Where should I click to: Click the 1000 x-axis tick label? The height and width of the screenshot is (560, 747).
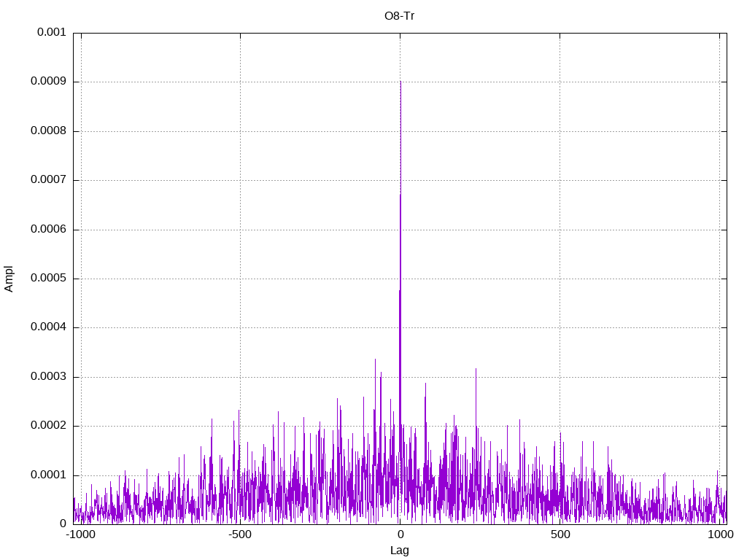(720, 534)
